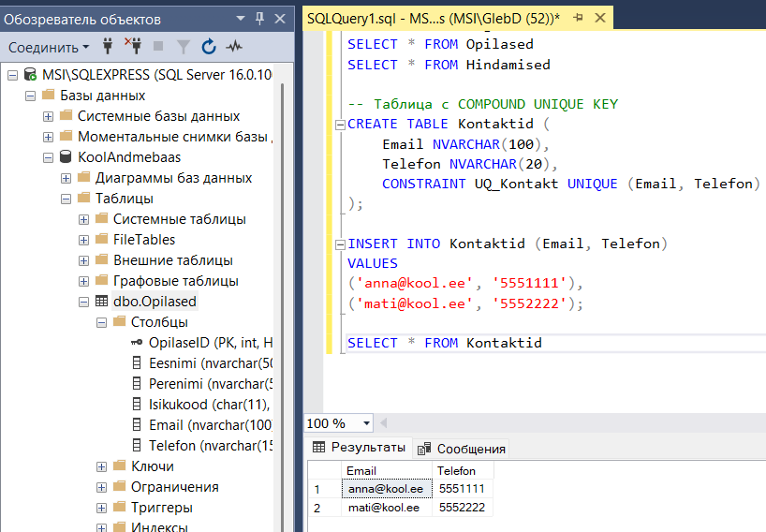Select the anna@kool.ee result cell

387,489
